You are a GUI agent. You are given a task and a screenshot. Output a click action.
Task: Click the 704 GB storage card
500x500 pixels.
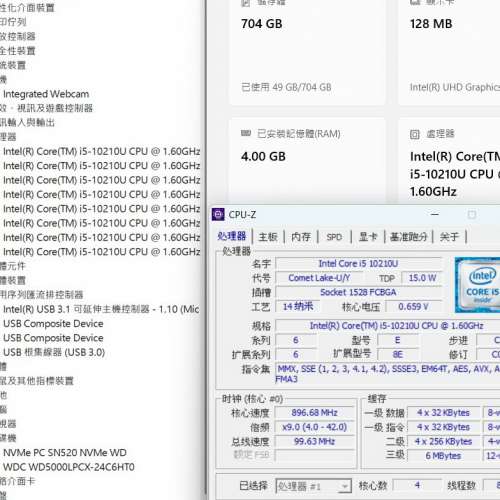pos(307,52)
